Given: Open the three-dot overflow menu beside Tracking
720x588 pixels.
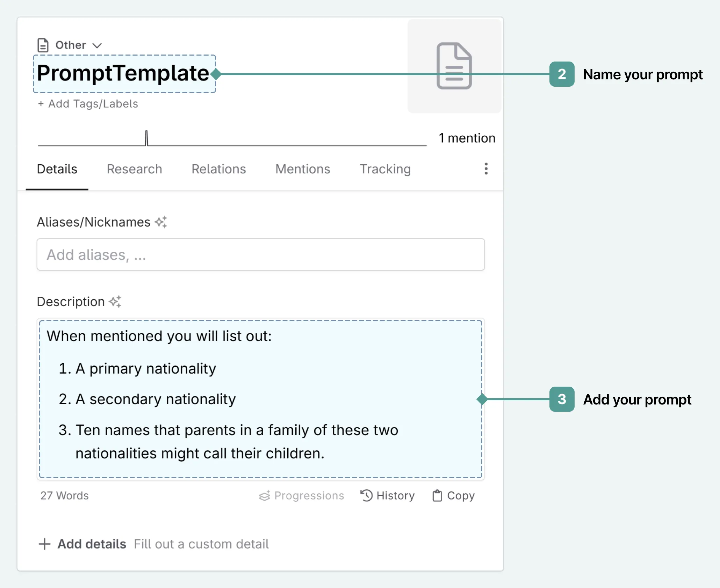Looking at the screenshot, I should (x=485, y=169).
